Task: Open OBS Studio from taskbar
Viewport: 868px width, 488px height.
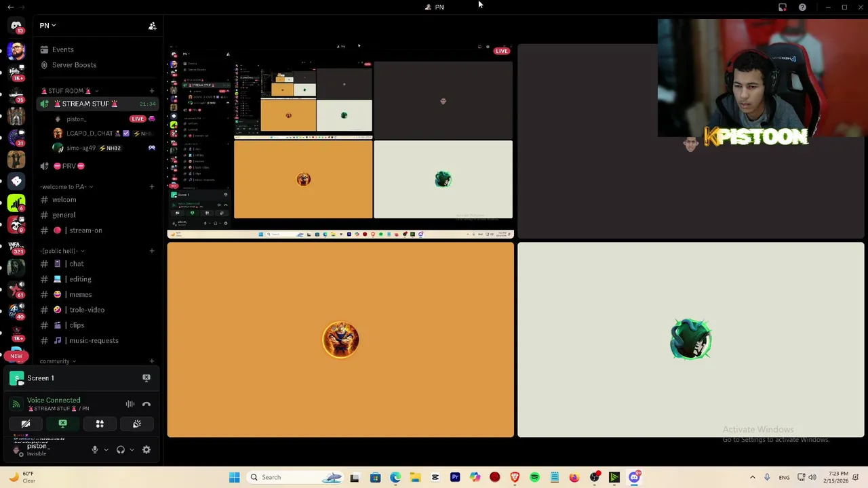Action: click(x=595, y=477)
